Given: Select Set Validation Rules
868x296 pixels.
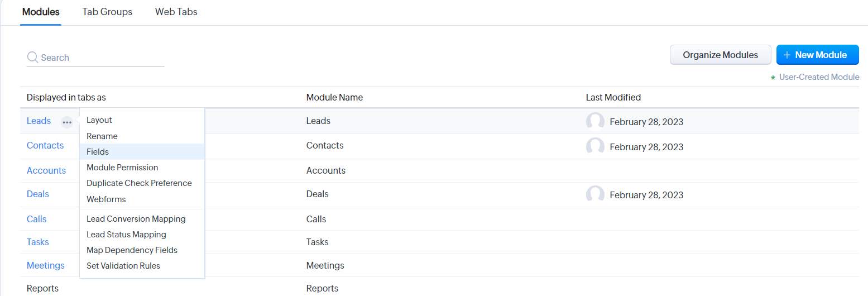Looking at the screenshot, I should (x=123, y=266).
